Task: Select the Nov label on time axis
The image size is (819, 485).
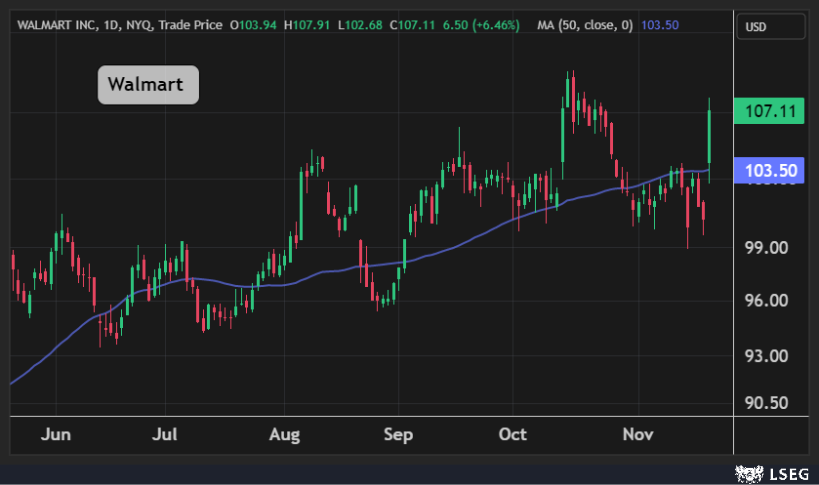Action: click(637, 435)
